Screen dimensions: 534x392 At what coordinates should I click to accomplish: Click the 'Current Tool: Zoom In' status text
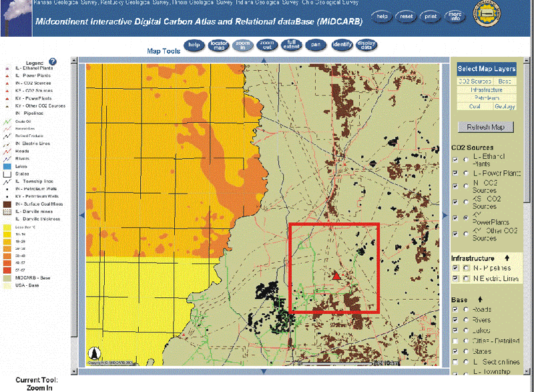point(37,384)
